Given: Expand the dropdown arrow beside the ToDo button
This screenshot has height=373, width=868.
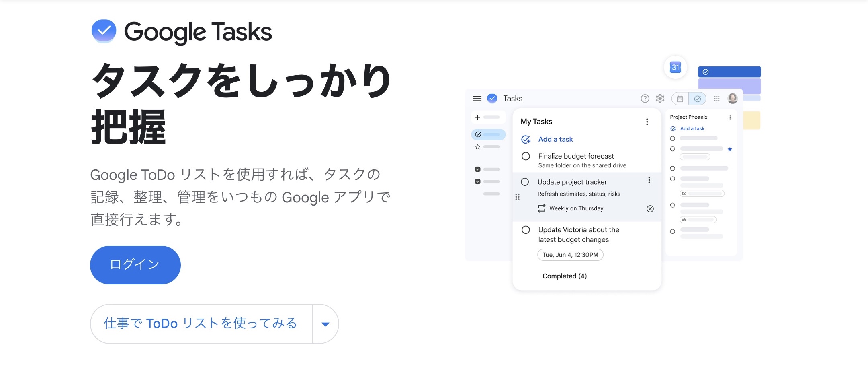Looking at the screenshot, I should tap(325, 324).
